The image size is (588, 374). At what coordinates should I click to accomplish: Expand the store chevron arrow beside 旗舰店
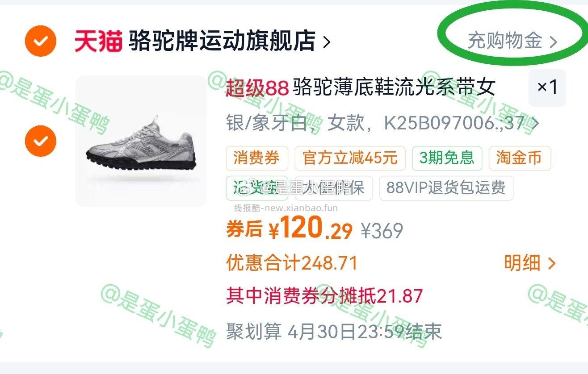[327, 42]
